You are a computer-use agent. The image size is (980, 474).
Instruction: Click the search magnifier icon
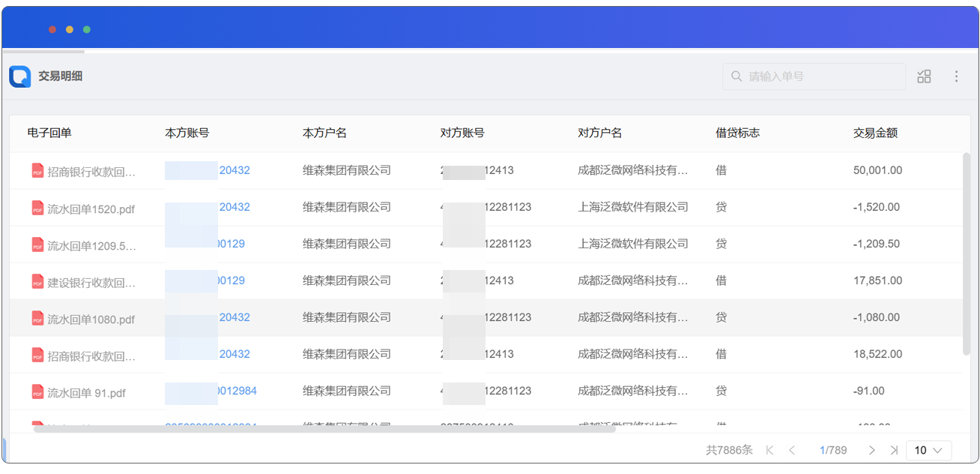(x=736, y=76)
